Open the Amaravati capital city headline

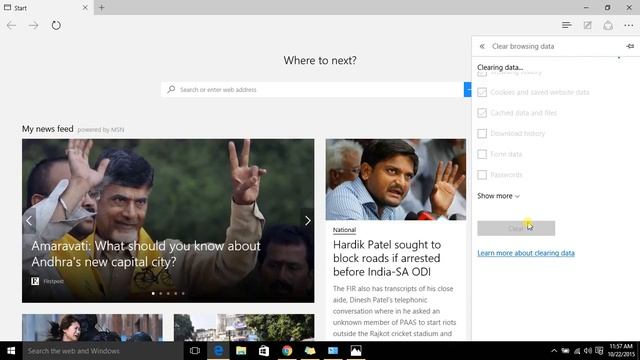tap(146, 253)
